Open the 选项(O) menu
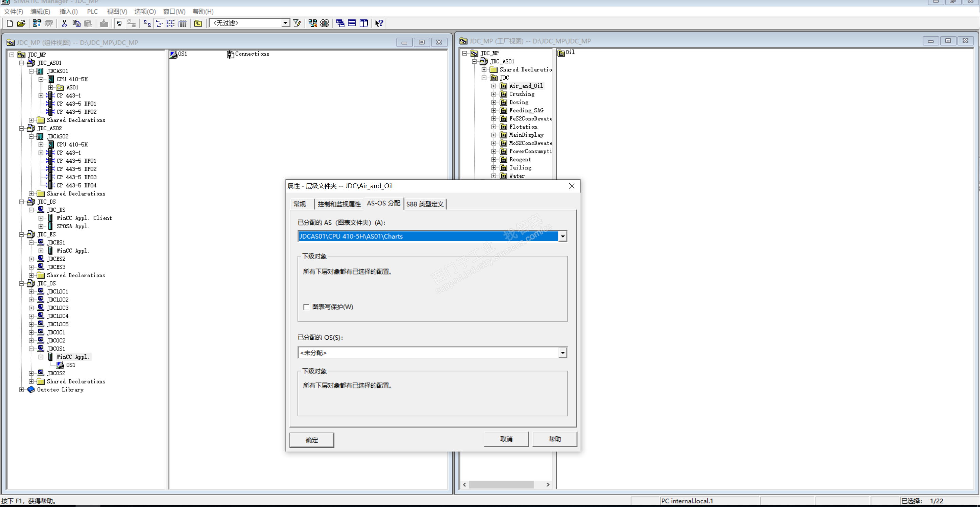The height and width of the screenshot is (507, 980). (145, 12)
